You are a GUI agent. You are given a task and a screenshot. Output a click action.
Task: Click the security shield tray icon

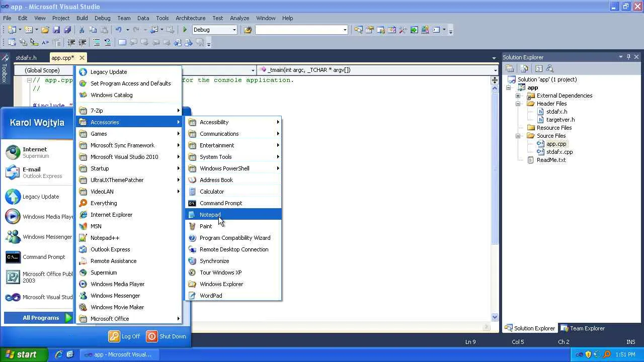[589, 354]
